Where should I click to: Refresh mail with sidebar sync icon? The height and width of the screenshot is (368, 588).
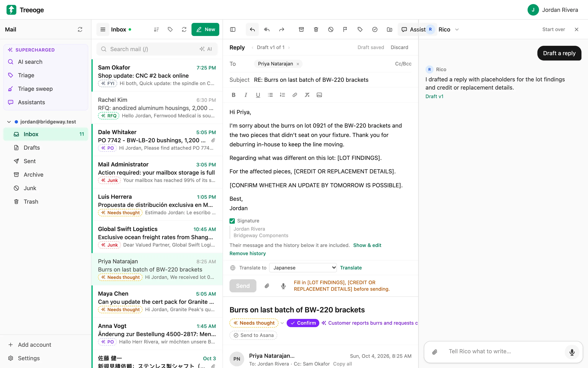point(80,29)
